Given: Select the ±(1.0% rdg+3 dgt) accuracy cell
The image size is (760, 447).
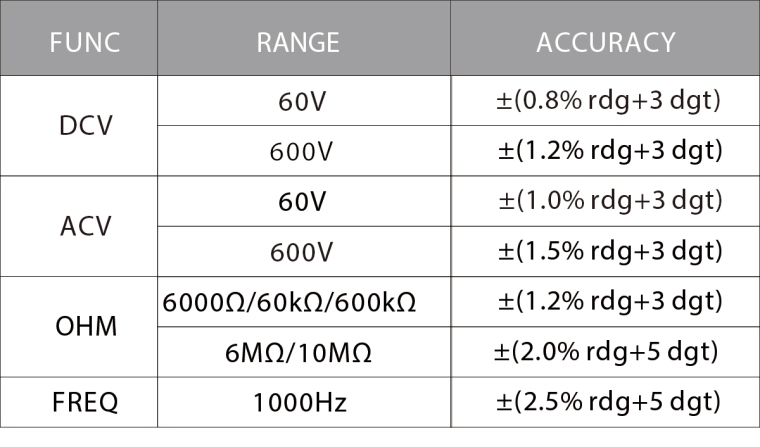Looking at the screenshot, I should [610, 202].
